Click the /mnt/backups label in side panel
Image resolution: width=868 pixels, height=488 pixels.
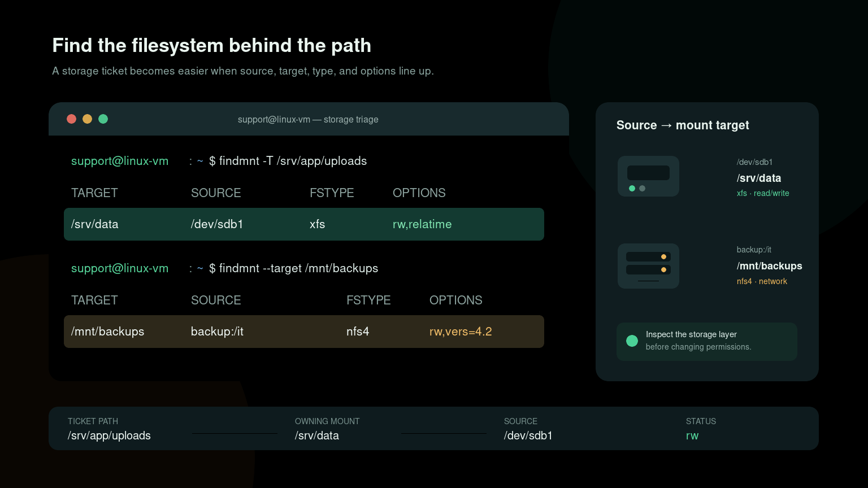[x=770, y=266]
